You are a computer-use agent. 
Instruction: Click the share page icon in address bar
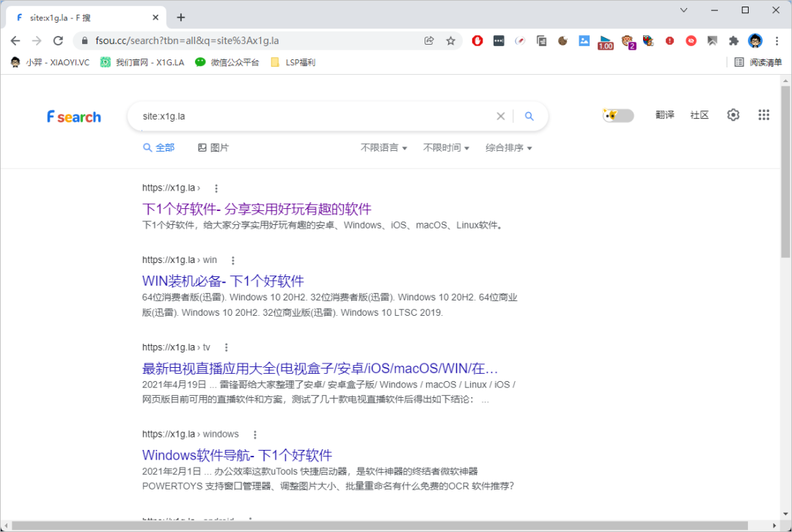pos(430,41)
